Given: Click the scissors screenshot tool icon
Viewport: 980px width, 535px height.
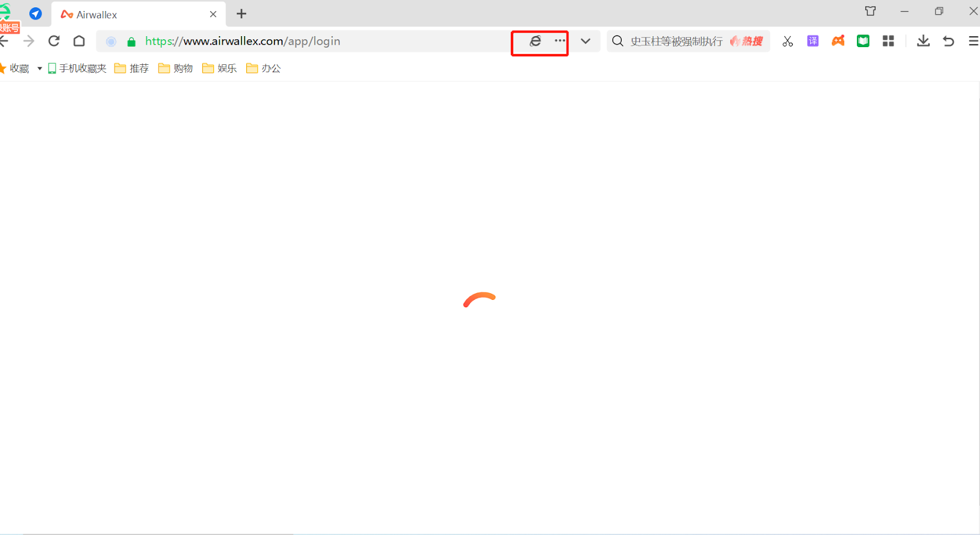Looking at the screenshot, I should click(x=788, y=41).
